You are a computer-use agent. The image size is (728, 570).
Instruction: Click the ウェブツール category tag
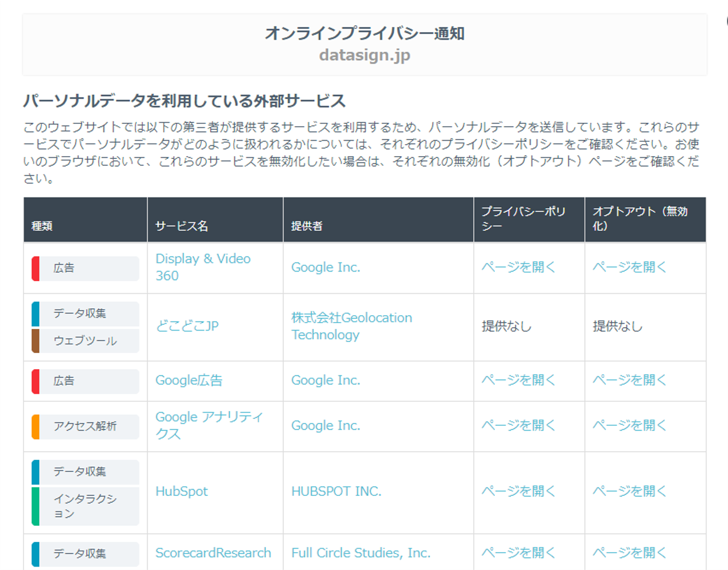[85, 341]
